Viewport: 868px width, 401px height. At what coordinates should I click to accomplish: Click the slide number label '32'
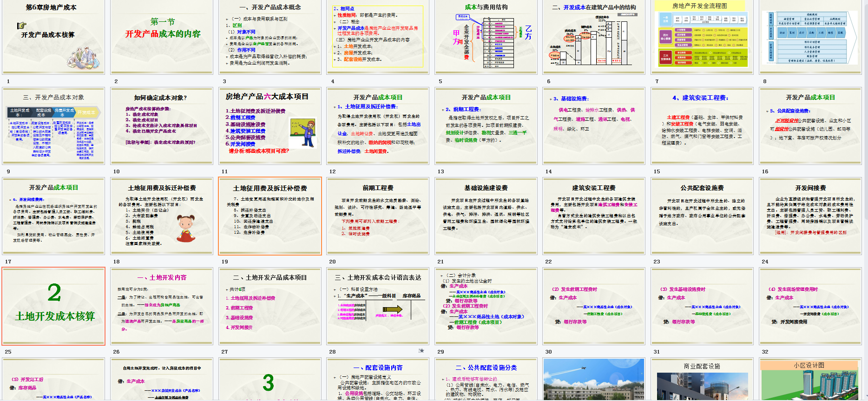(x=765, y=352)
